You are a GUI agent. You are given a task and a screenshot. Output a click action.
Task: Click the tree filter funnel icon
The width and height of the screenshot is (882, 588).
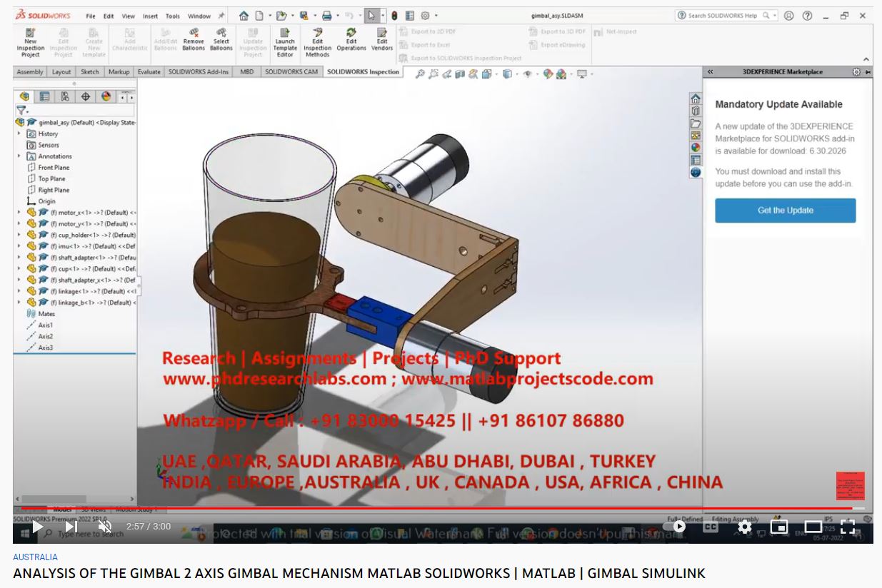pos(21,111)
